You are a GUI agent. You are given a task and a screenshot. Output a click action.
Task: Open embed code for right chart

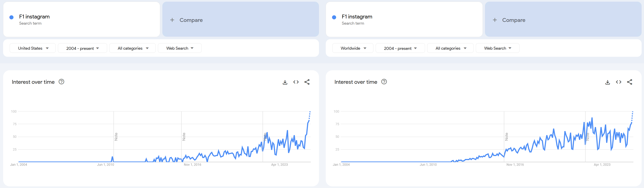click(619, 82)
